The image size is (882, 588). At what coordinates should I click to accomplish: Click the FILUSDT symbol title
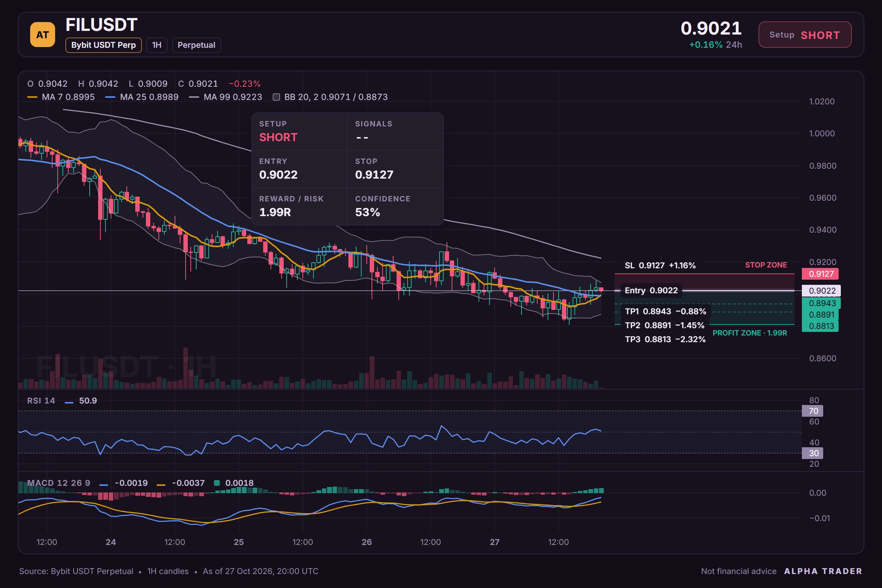click(101, 25)
